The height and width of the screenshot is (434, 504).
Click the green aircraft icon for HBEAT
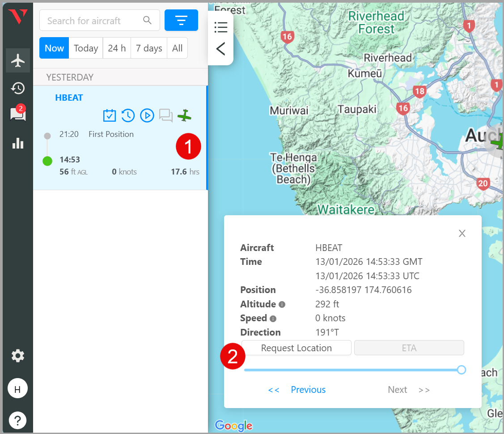tap(184, 116)
